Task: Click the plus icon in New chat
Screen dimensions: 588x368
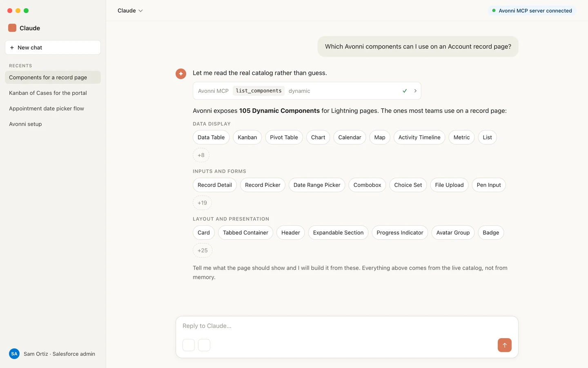Action: (x=12, y=47)
